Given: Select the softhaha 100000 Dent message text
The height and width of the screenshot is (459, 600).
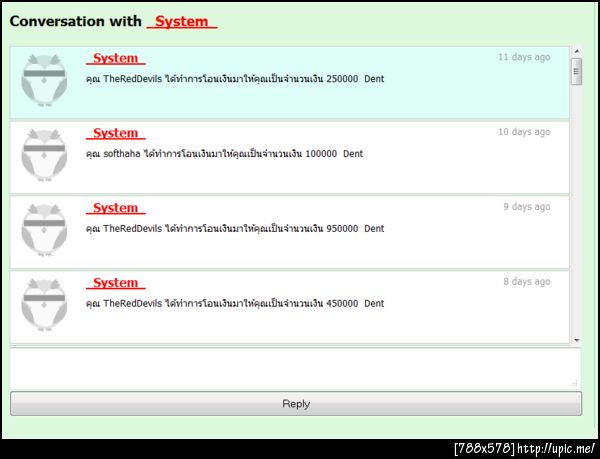Looking at the screenshot, I should [x=224, y=154].
